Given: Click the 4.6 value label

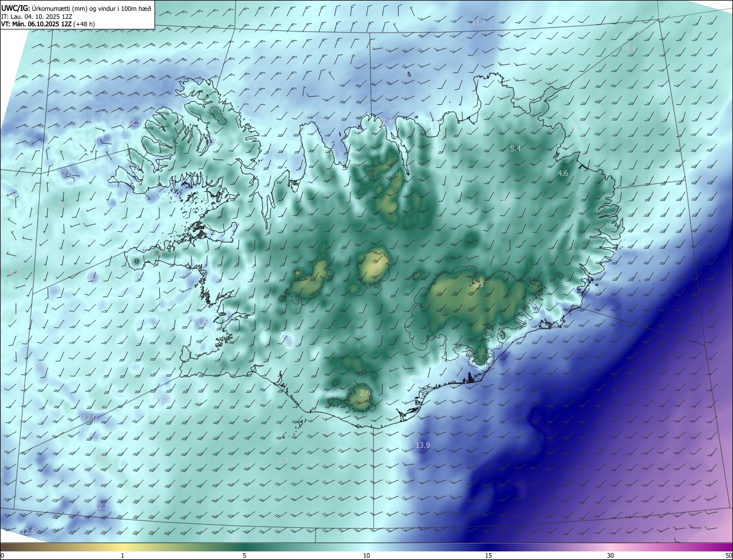Looking at the screenshot, I should pyautogui.click(x=563, y=173).
